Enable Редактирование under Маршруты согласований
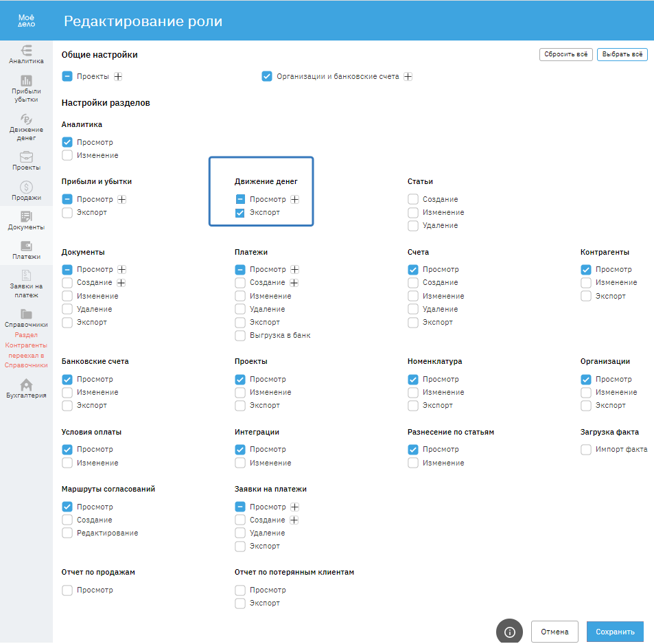654x644 pixels. click(x=67, y=533)
